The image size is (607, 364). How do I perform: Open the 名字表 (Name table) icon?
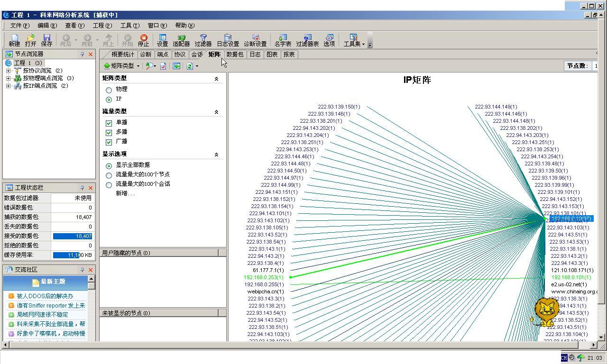coord(283,40)
